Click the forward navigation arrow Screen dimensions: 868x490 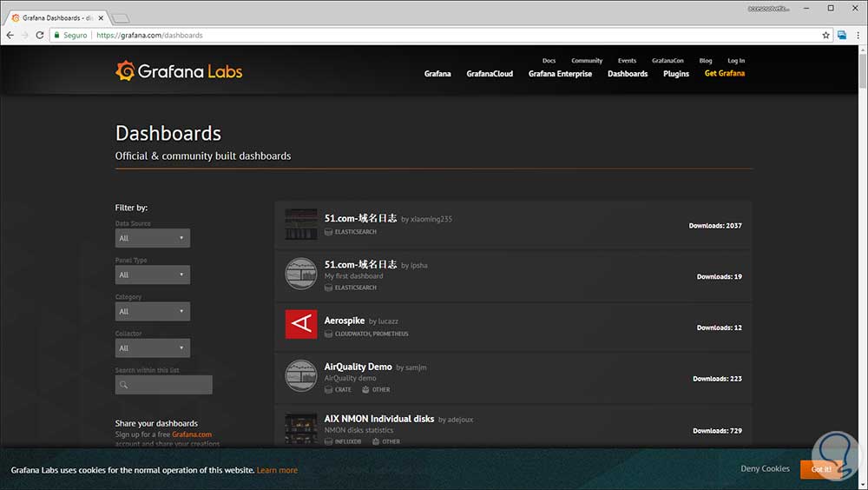[25, 35]
